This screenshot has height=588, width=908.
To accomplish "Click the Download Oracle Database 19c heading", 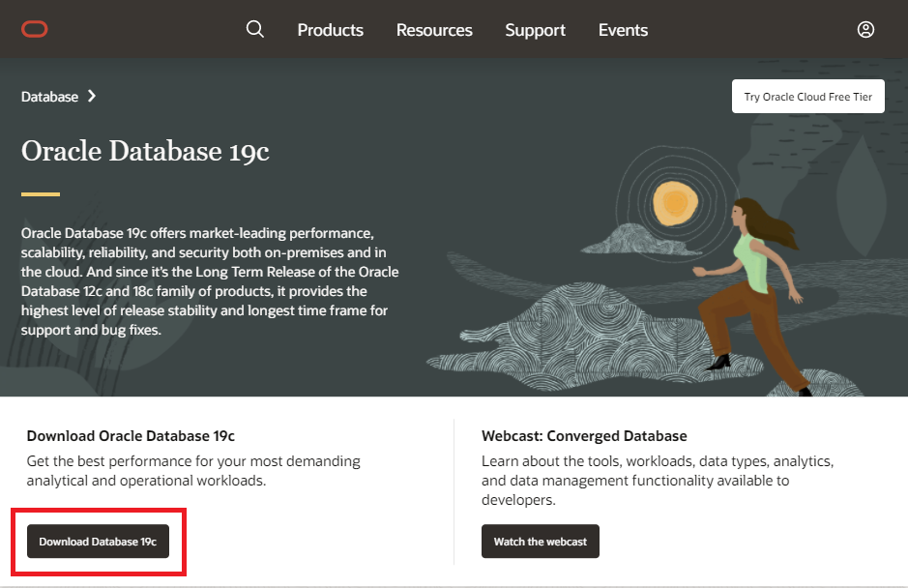I will (131, 435).
